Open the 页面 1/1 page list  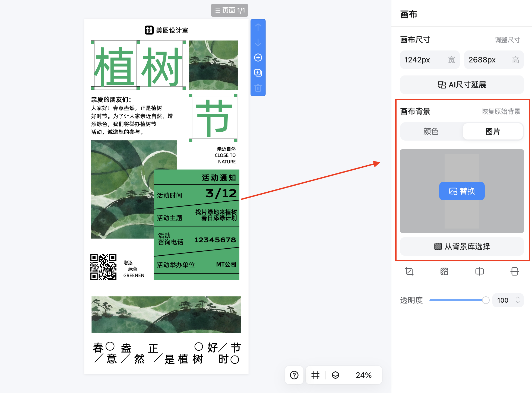point(230,10)
